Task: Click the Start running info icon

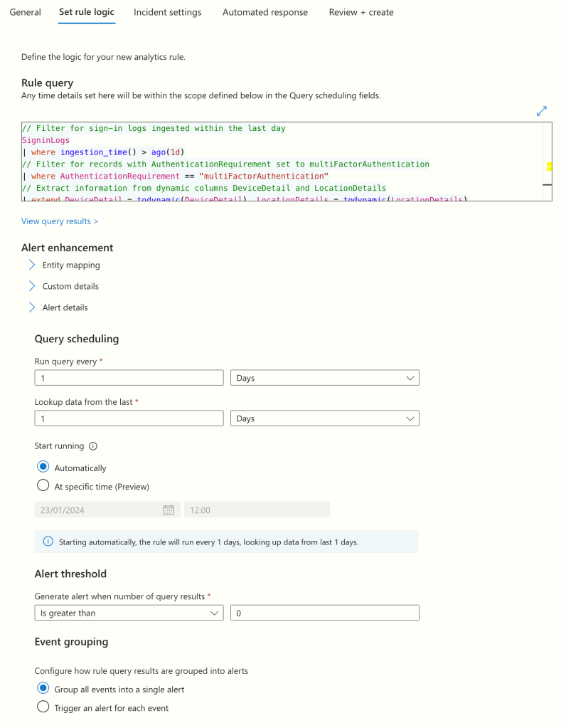Action: coord(93,446)
